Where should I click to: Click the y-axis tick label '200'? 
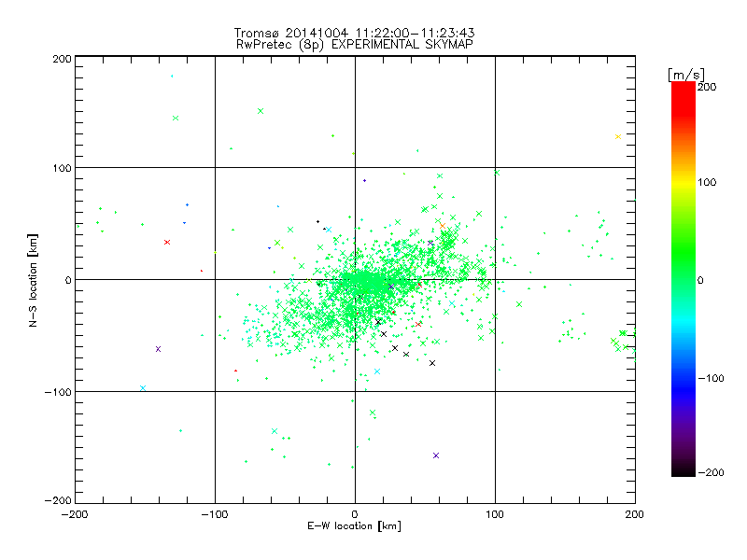(62, 59)
